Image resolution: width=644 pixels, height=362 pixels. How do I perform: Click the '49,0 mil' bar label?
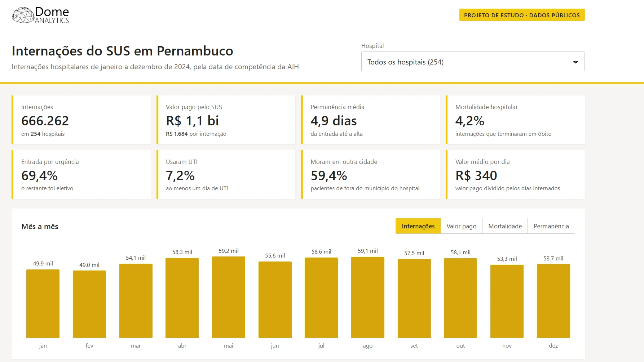click(89, 265)
